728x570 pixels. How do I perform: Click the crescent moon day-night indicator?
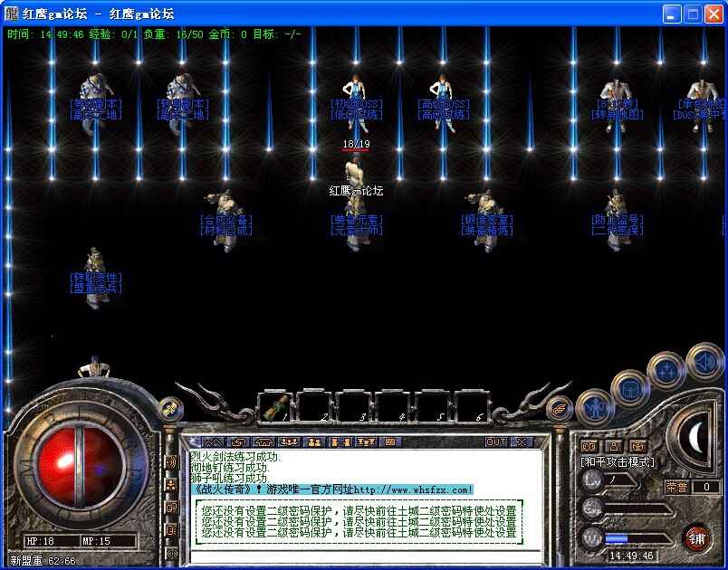[x=695, y=438]
